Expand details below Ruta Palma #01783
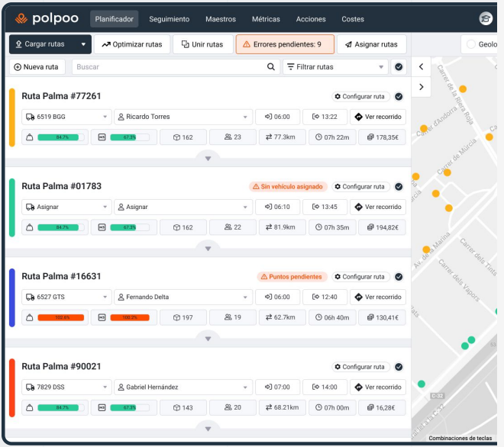 [208, 248]
